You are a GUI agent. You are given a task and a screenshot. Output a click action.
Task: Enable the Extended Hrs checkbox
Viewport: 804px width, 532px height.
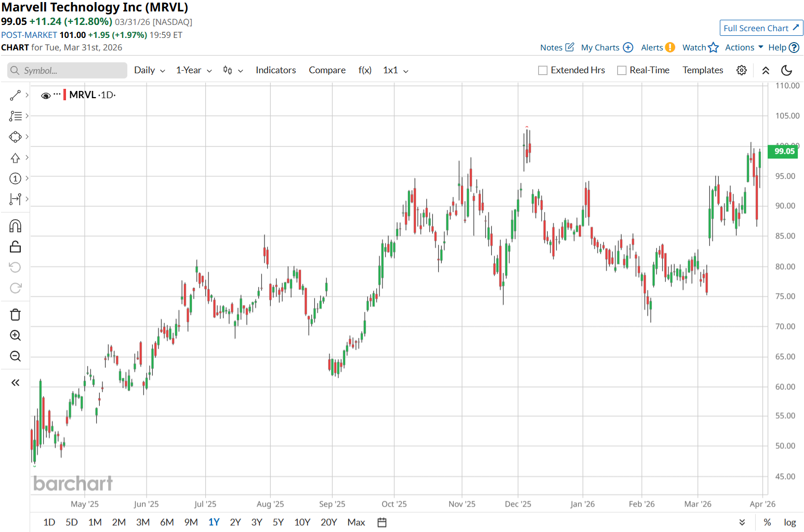click(543, 71)
